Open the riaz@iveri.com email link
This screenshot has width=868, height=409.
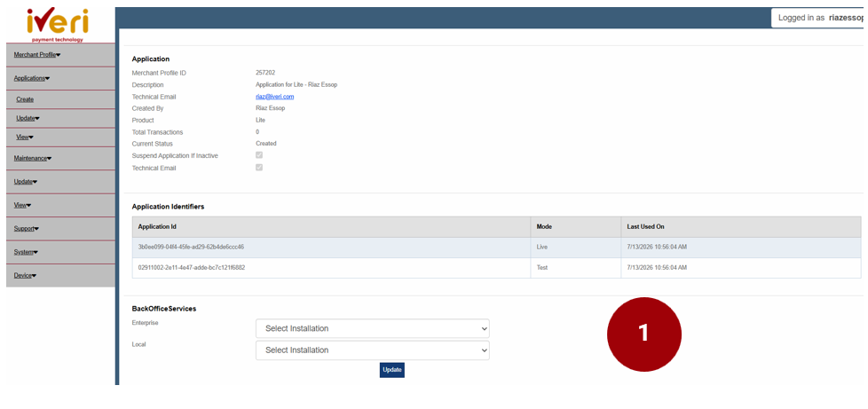[274, 97]
